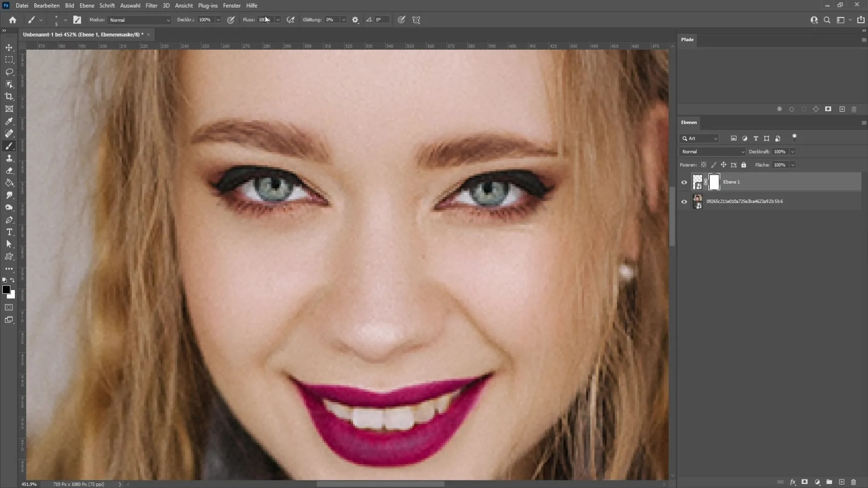This screenshot has width=868, height=488.
Task: Select the Lasso selection tool
Action: coord(9,71)
